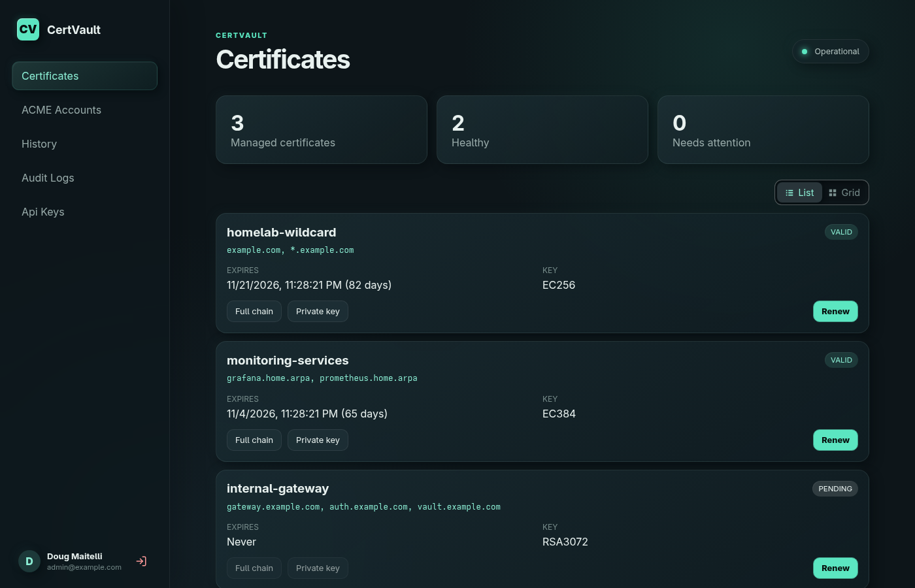Open Audit Logs section

pos(84,178)
